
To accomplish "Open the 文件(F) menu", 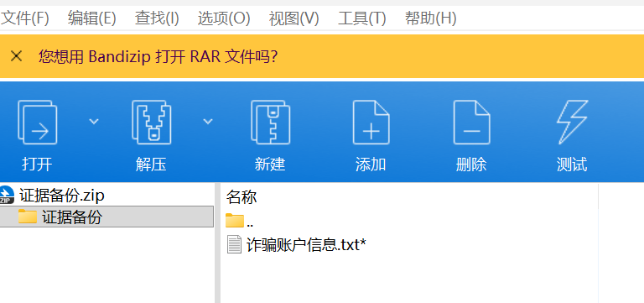I will pyautogui.click(x=24, y=18).
